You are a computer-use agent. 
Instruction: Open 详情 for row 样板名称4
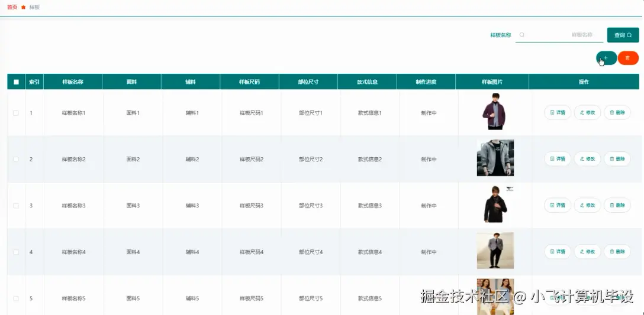558,251
